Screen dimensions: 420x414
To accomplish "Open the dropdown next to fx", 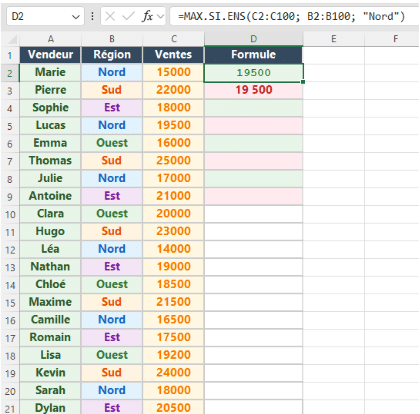I will (x=161, y=16).
